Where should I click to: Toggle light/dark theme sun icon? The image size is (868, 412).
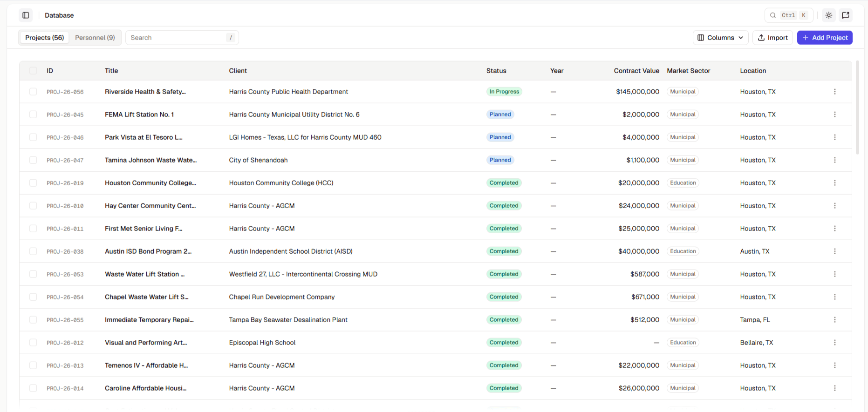[x=829, y=15]
